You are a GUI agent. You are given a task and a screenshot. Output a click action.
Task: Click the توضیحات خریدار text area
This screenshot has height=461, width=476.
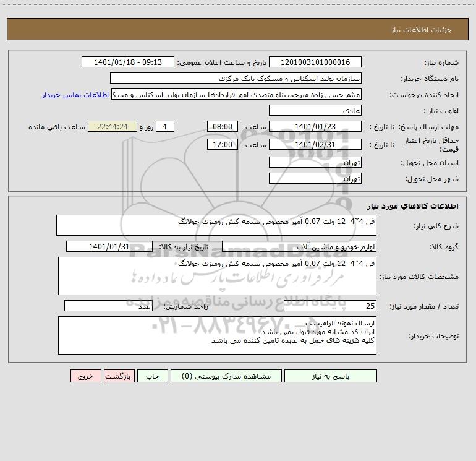coord(217,335)
